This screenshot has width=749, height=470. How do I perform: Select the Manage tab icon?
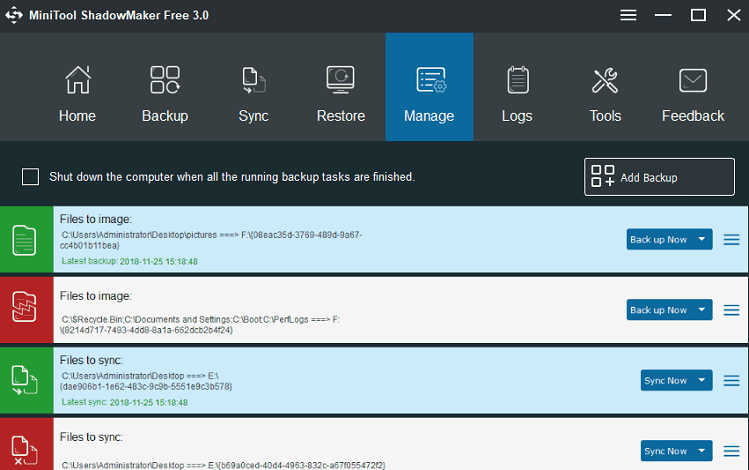pos(431,80)
